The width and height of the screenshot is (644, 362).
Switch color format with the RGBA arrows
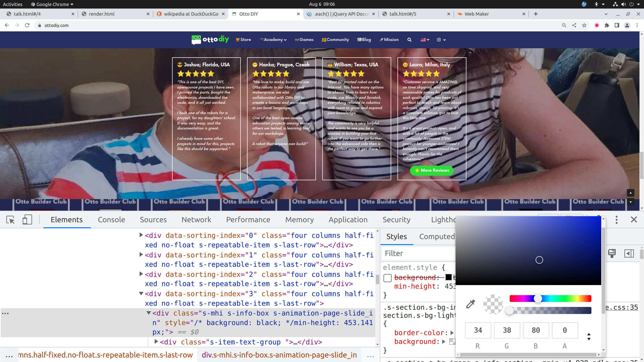click(x=589, y=337)
